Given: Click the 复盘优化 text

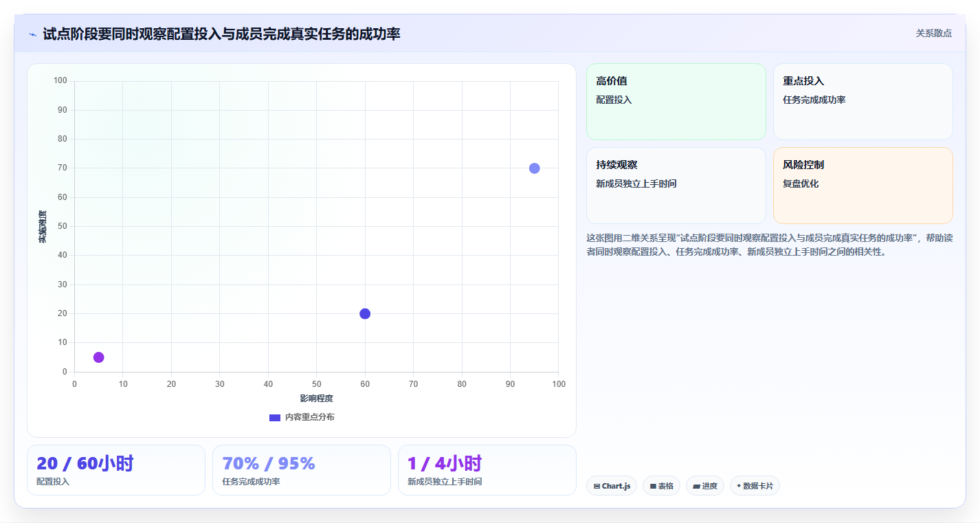Looking at the screenshot, I should click(x=801, y=183).
